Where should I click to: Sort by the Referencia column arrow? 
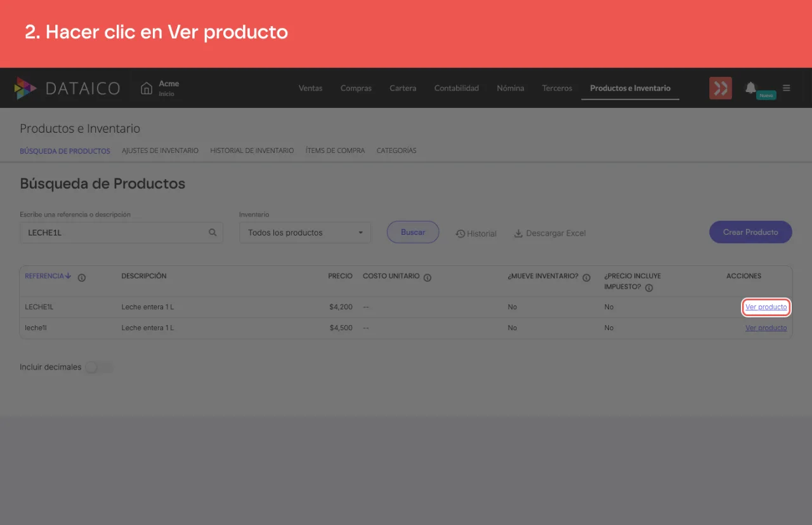pos(69,276)
